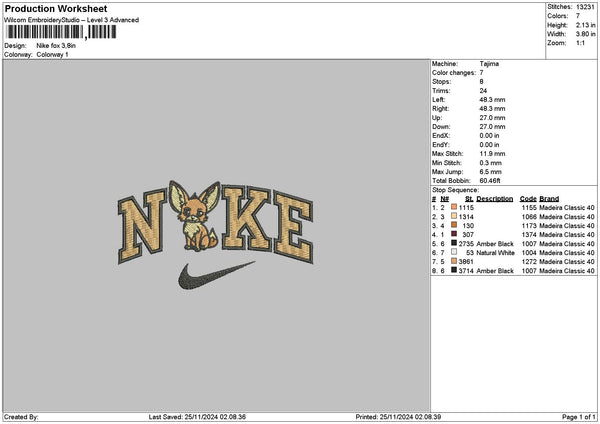Click the EndX value 0.00 in
The height and width of the screenshot is (424, 600).
(489, 135)
